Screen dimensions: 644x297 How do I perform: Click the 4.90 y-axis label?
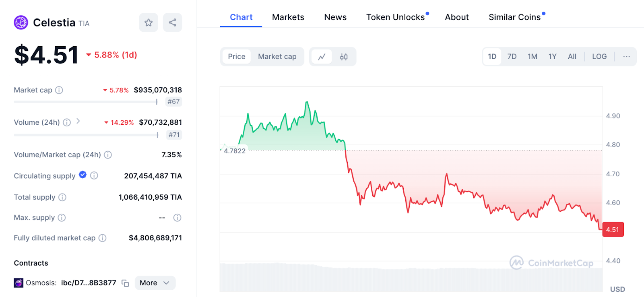(x=613, y=116)
